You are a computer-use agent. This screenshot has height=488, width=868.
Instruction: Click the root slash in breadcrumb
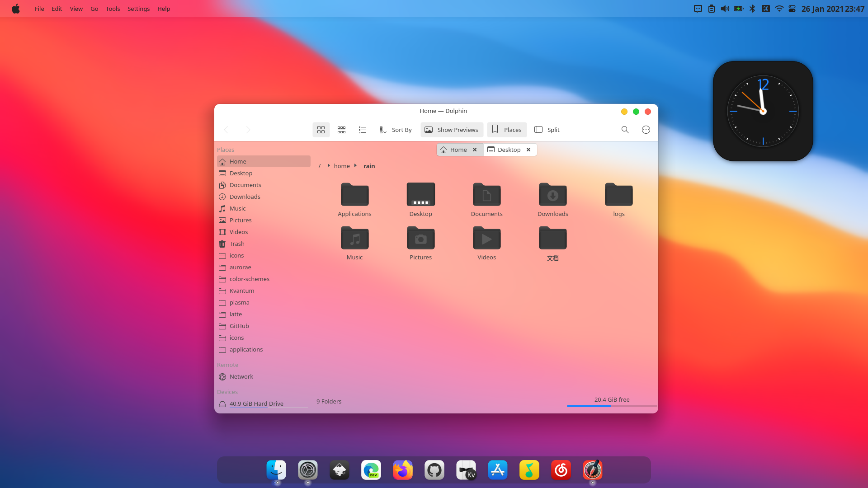tap(320, 166)
